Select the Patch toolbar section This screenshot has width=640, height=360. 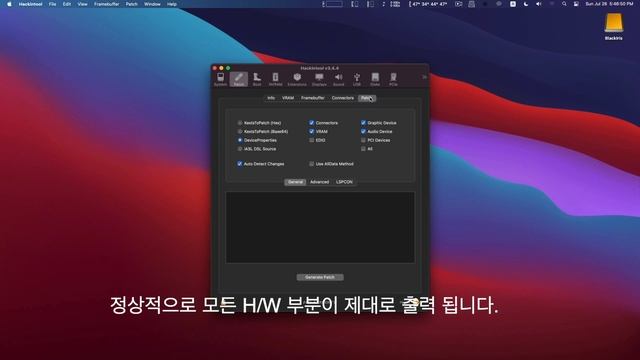[x=239, y=79]
